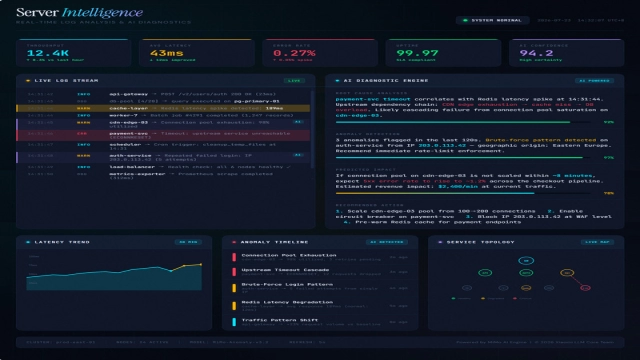Open the payment-svc timeout error log row

pos(163,135)
